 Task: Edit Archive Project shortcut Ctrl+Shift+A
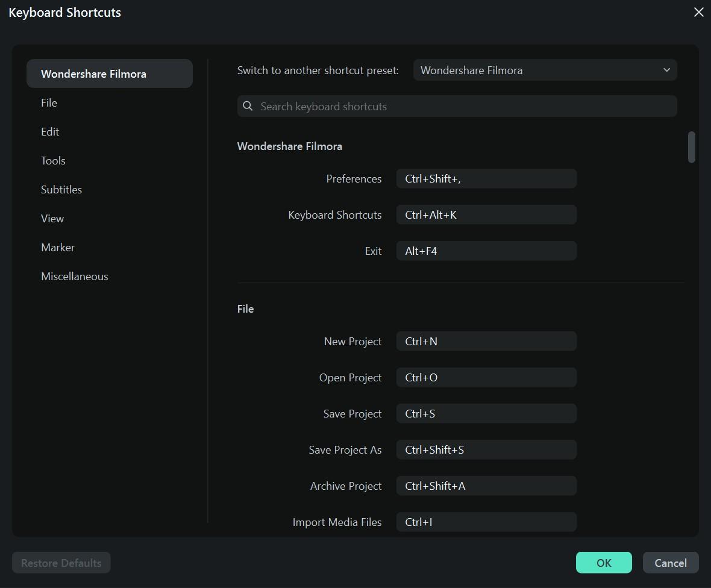click(x=486, y=486)
